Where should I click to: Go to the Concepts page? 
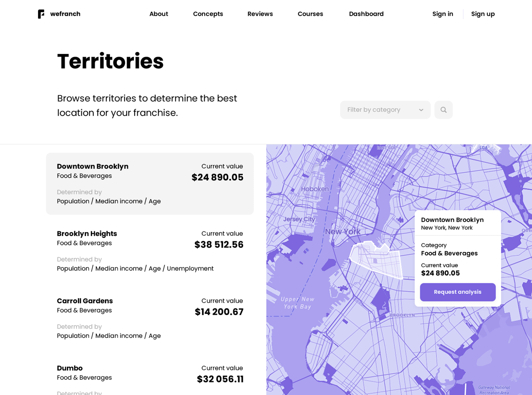point(208,14)
